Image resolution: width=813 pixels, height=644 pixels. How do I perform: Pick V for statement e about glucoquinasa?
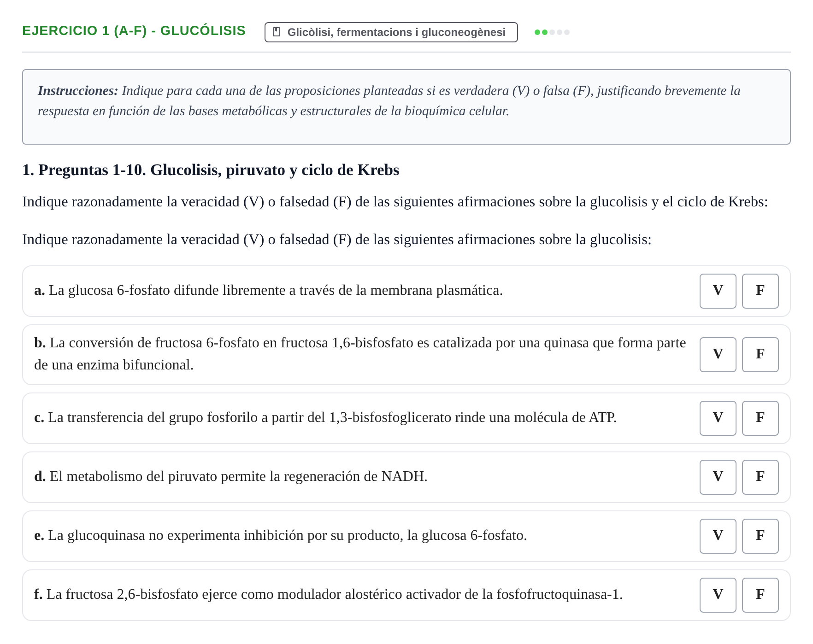tap(718, 536)
